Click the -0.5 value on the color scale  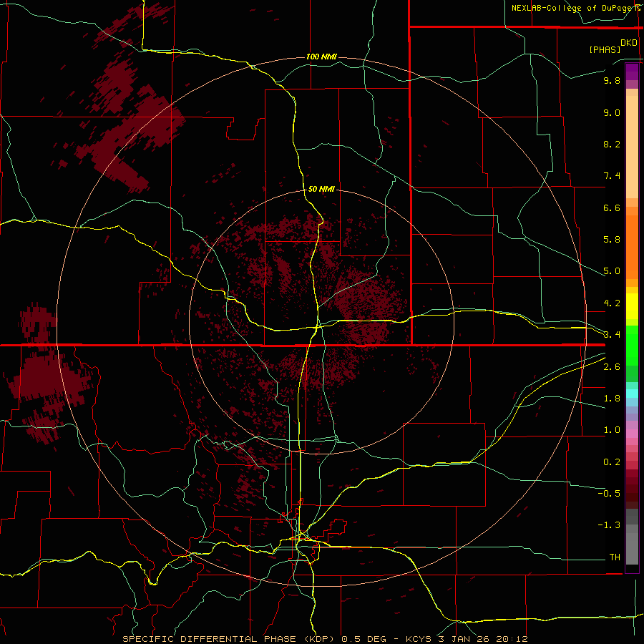[609, 494]
